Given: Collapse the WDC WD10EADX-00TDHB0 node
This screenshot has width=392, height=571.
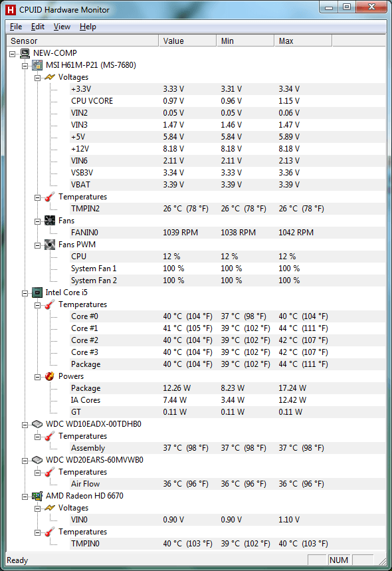Looking at the screenshot, I should (25, 425).
